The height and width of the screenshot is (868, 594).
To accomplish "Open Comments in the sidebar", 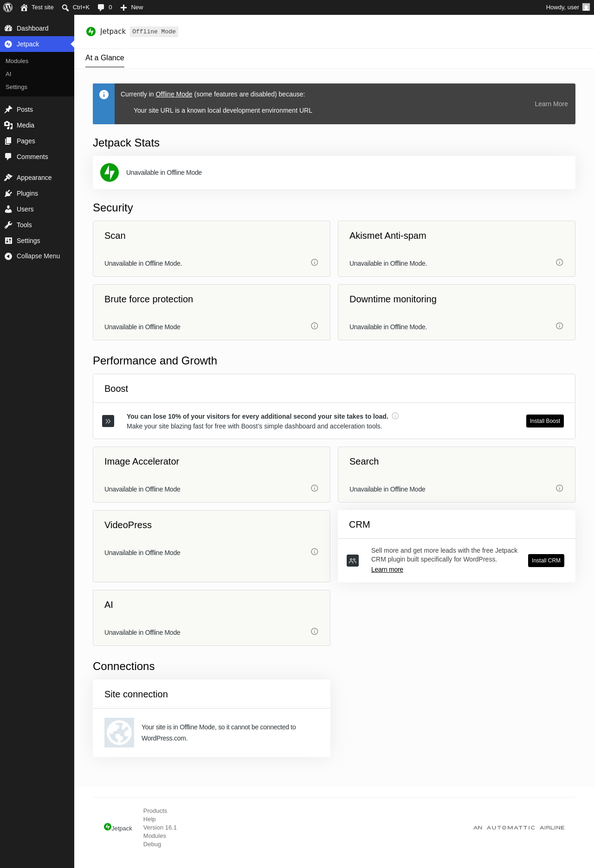I will click(x=37, y=157).
